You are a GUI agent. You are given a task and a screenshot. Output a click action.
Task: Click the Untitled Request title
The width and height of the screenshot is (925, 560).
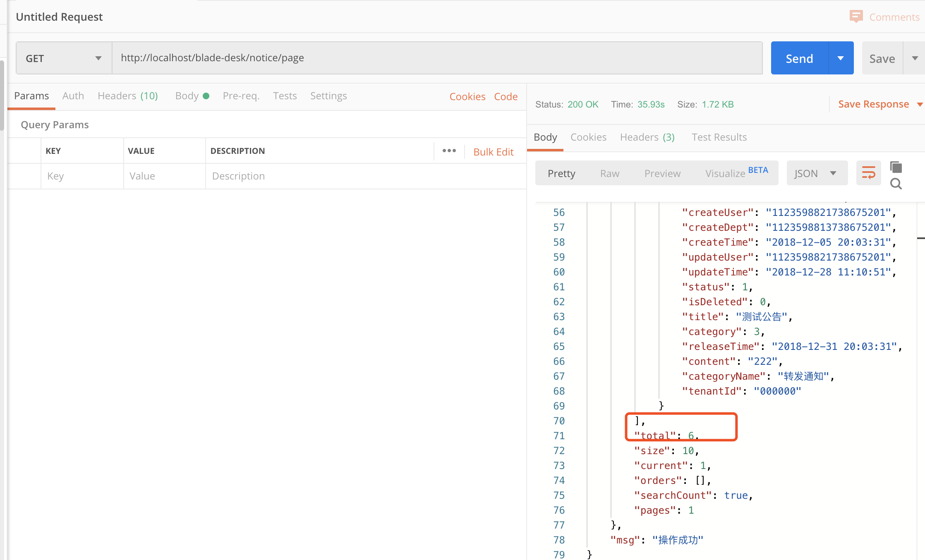click(59, 17)
